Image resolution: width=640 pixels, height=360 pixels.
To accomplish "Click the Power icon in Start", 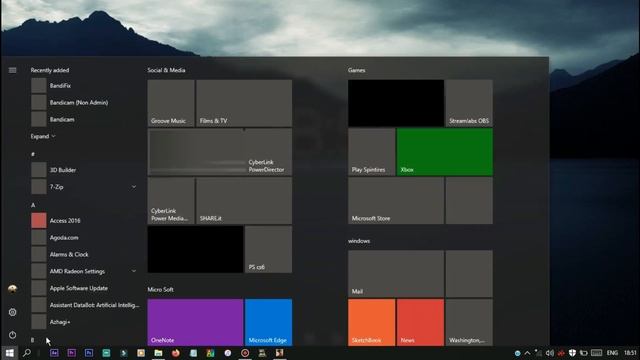I will [x=13, y=335].
